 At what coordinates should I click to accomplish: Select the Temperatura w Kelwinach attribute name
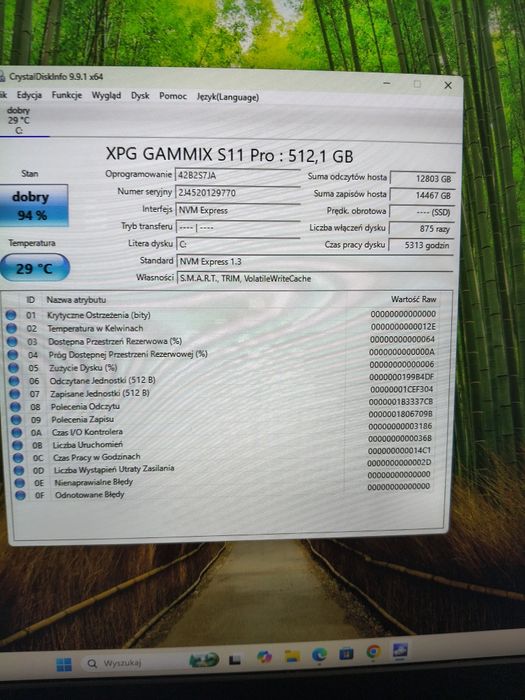(x=96, y=329)
